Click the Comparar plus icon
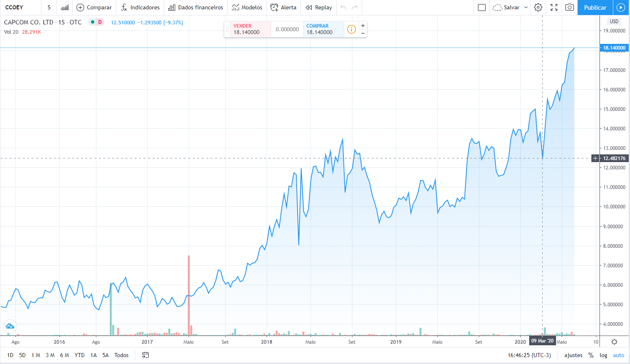This screenshot has height=364, width=630. (x=80, y=7)
